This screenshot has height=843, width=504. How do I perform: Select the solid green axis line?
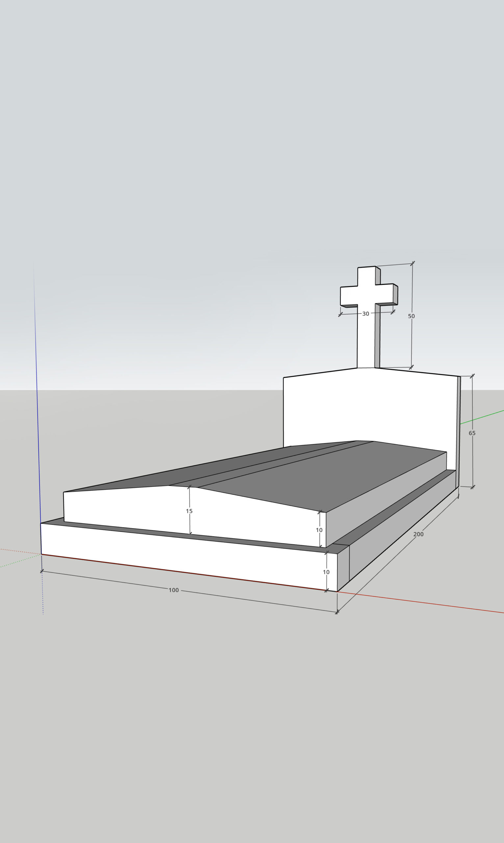[x=482, y=418]
